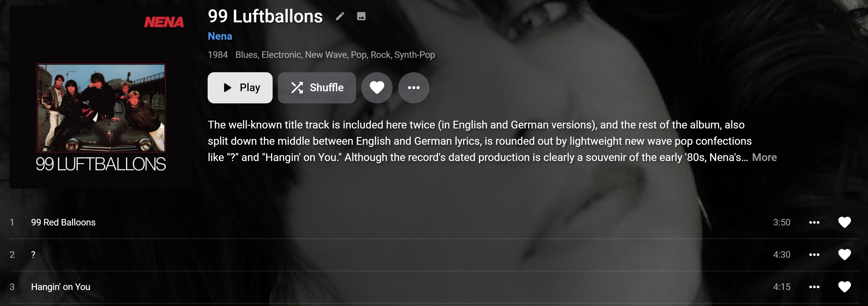Select the track titled ?
This screenshot has width=868, height=306.
pos(33,255)
